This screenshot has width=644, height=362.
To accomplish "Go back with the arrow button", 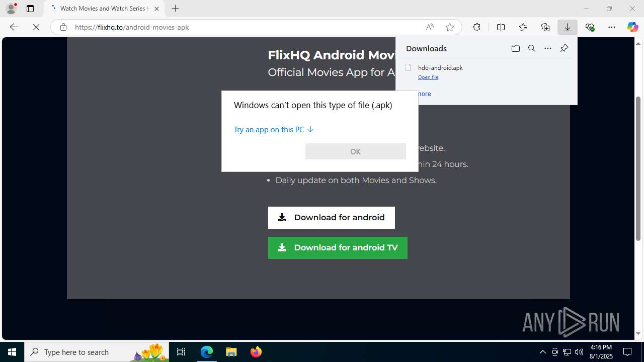I will pos(14,27).
